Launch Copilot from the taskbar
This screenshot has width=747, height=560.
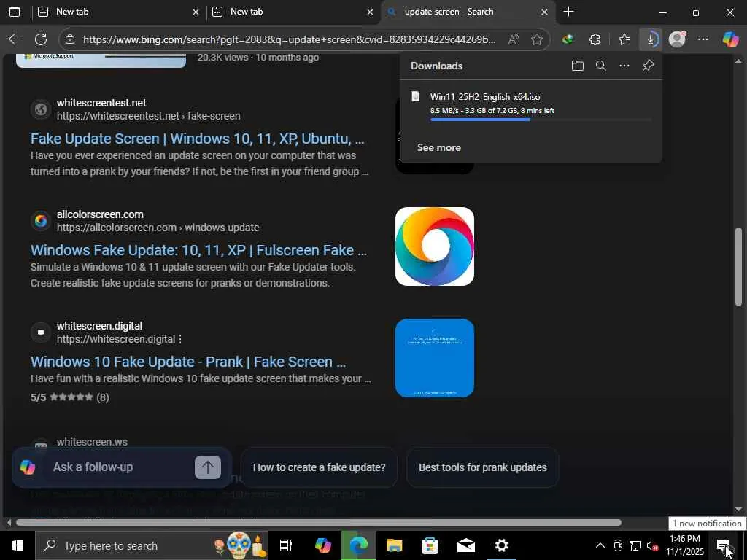[323, 545]
